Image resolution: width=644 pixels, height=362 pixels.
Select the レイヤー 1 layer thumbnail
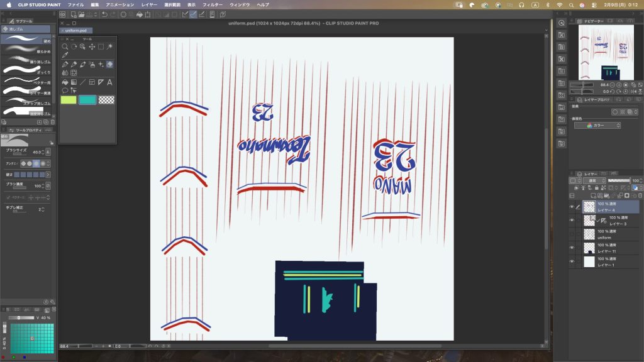point(589,261)
